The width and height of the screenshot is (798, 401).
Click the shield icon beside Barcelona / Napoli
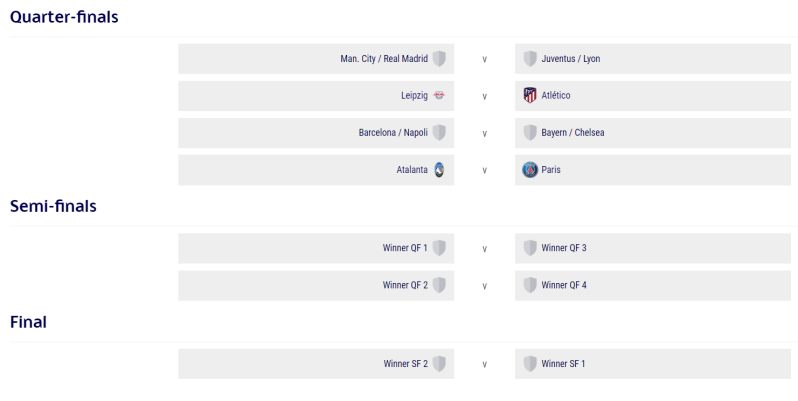439,132
